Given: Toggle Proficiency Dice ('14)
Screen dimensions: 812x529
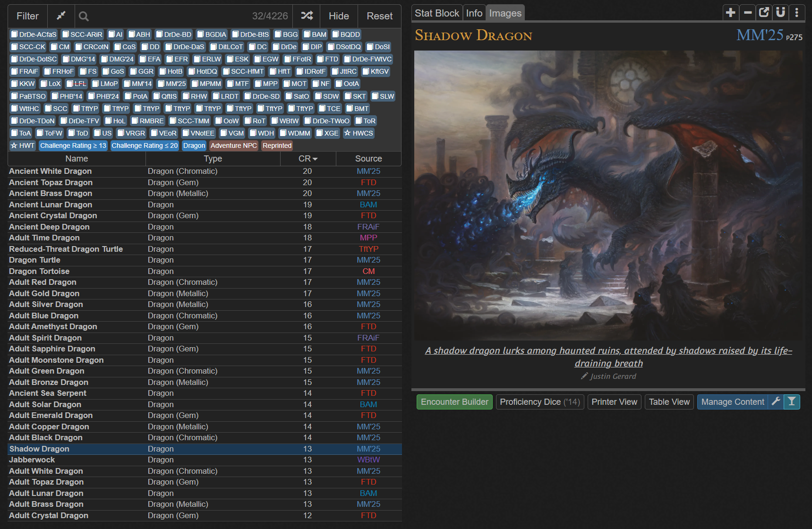Looking at the screenshot, I should tap(540, 402).
